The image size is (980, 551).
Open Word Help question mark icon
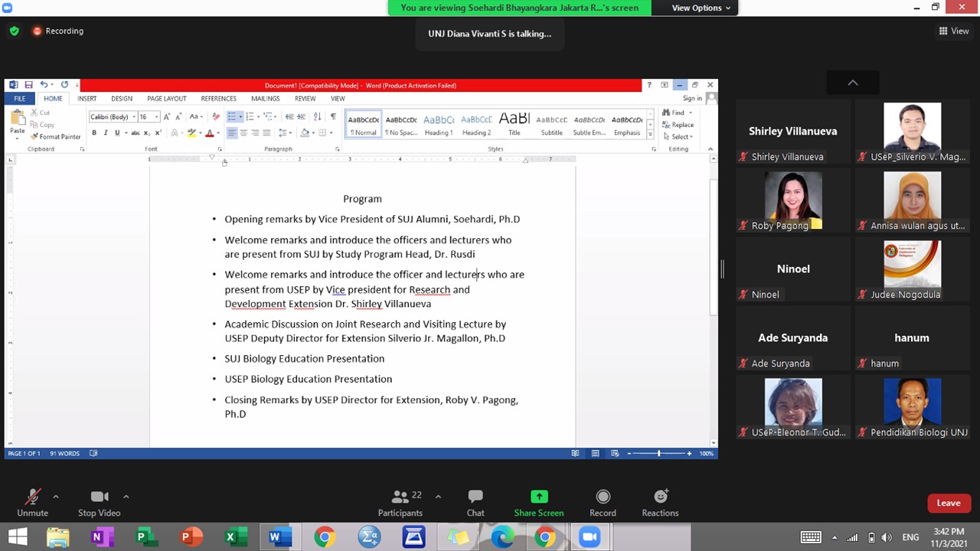tap(649, 85)
